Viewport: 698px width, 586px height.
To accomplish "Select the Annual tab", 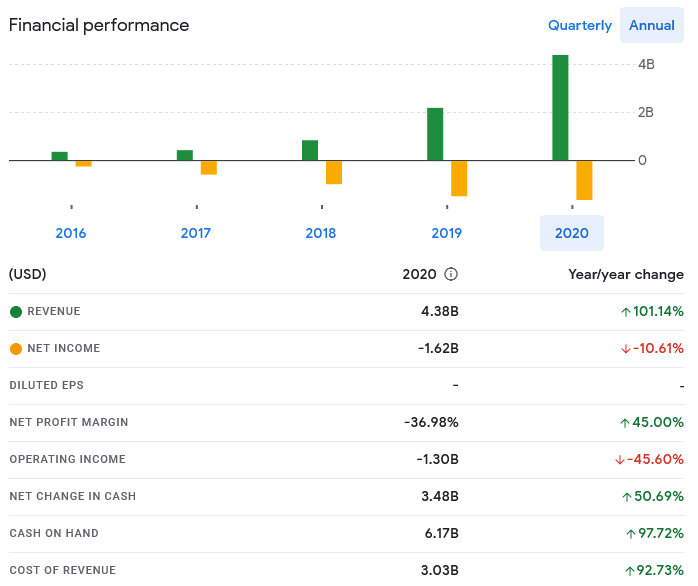I will pos(652,25).
